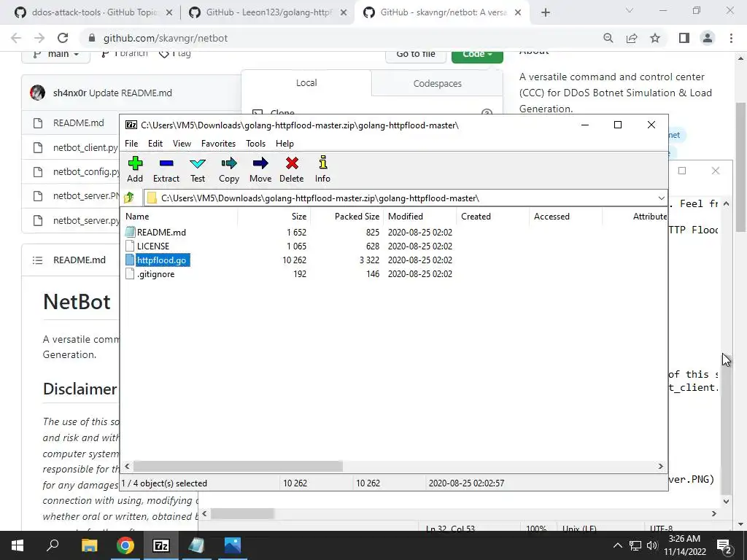Screen dimensions: 747x560
Task: Open Windows taskbar search
Action: 53,545
